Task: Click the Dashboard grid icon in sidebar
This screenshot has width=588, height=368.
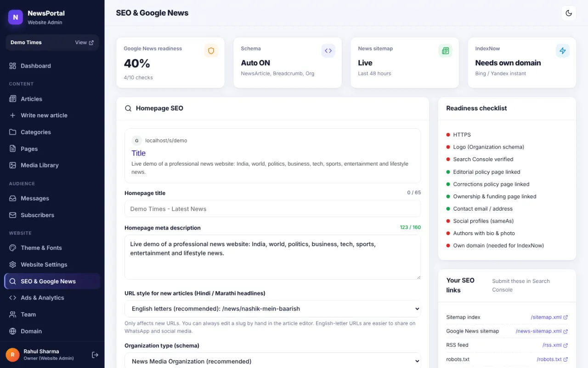Action: click(13, 66)
